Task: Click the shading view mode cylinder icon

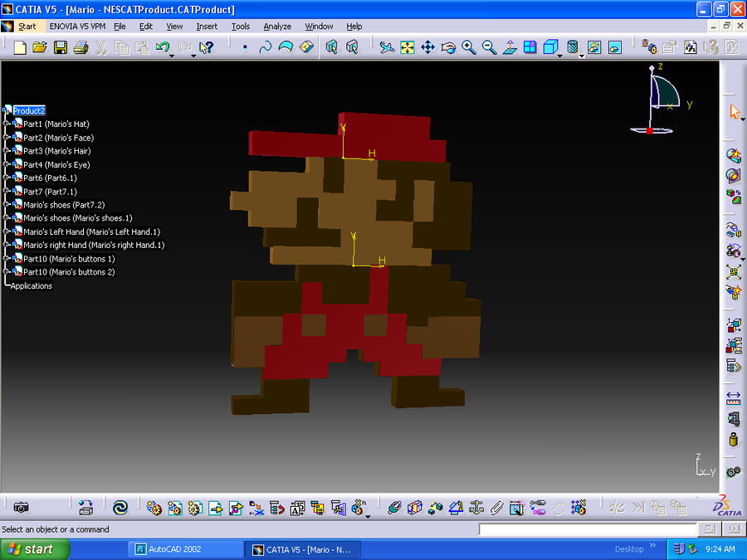Action: point(573,47)
